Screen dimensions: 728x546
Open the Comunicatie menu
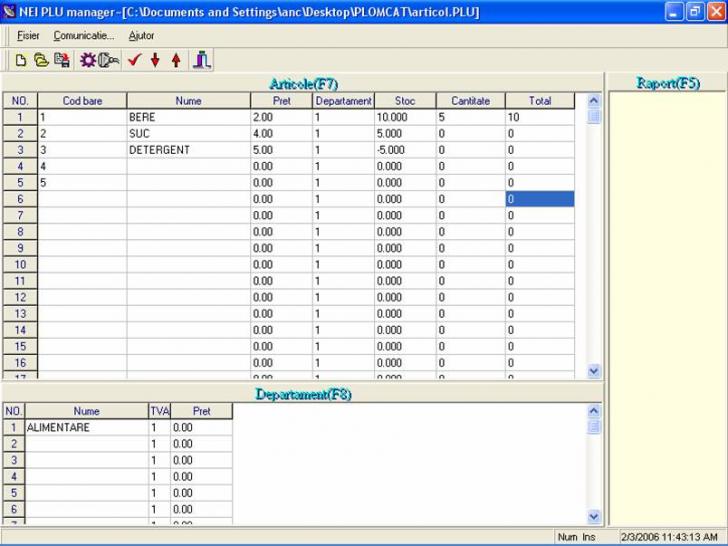[x=83, y=35]
